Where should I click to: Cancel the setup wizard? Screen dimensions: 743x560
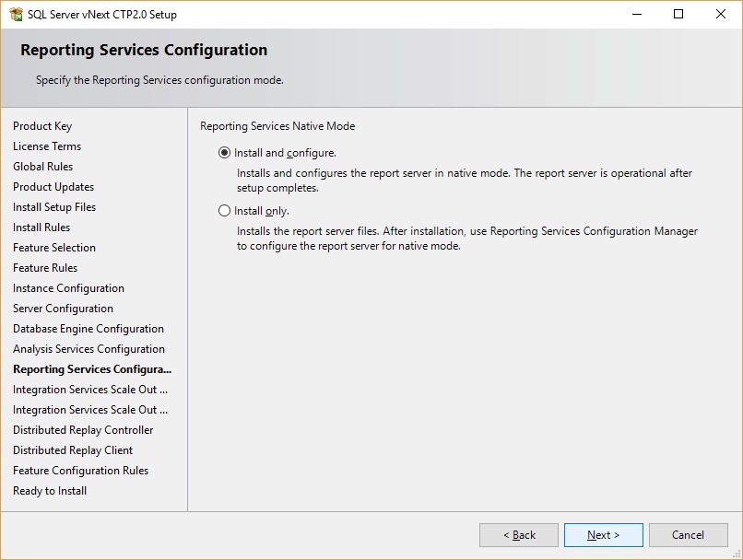coord(688,535)
